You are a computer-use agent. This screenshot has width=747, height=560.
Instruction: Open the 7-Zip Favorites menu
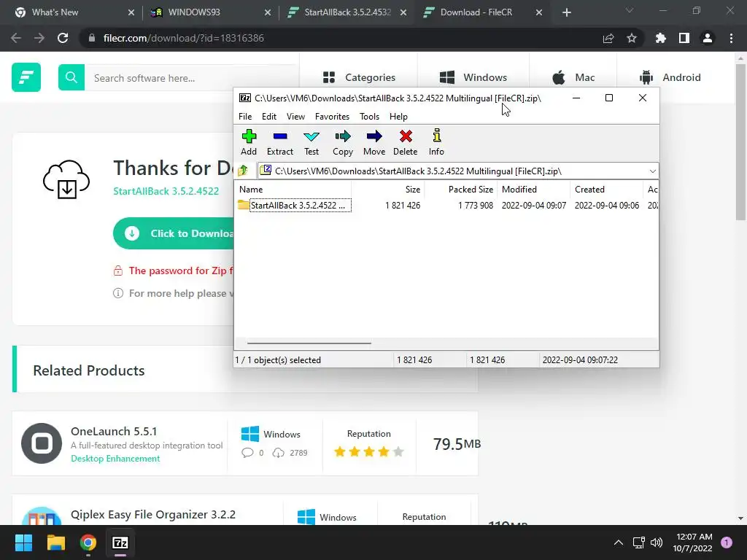point(332,117)
